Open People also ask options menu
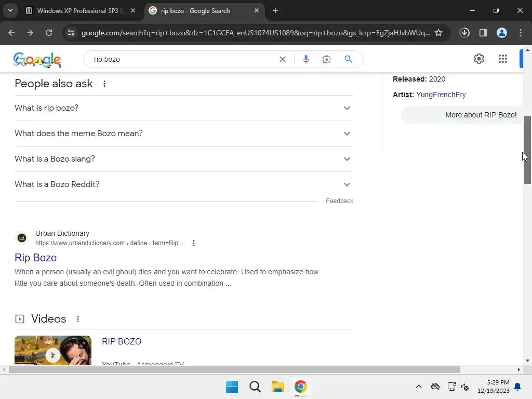The width and height of the screenshot is (532, 399). (x=104, y=84)
